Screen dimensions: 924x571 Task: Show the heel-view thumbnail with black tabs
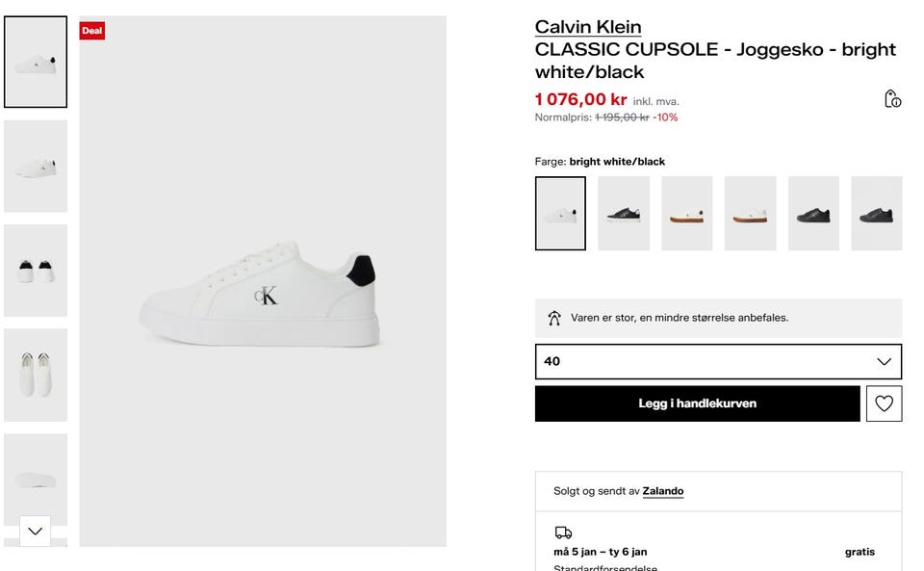(36, 271)
